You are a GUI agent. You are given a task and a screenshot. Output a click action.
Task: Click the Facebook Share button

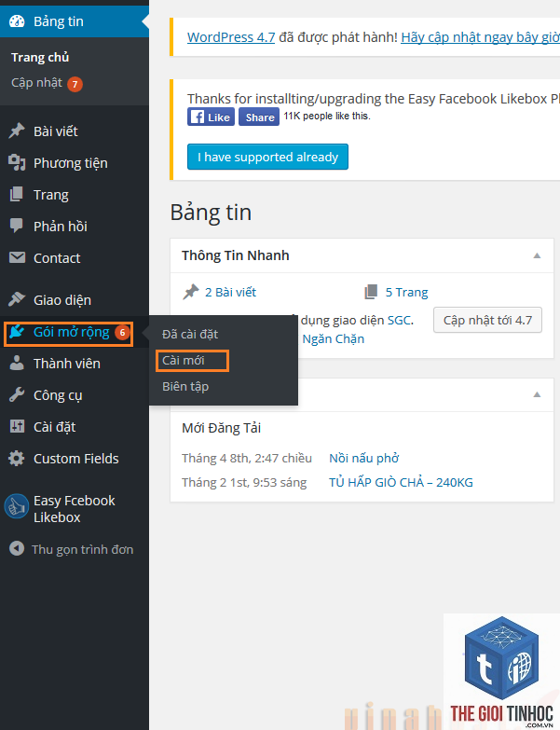coord(259,117)
